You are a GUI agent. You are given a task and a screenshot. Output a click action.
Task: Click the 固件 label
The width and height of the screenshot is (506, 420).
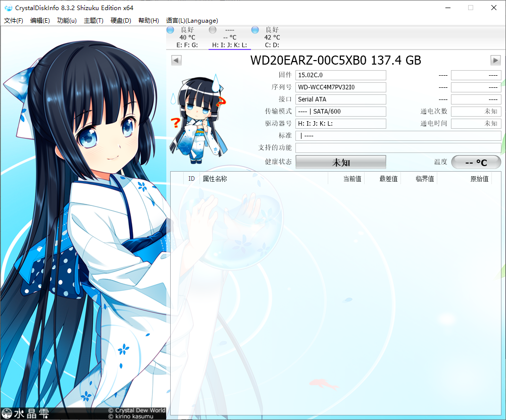[285, 75]
